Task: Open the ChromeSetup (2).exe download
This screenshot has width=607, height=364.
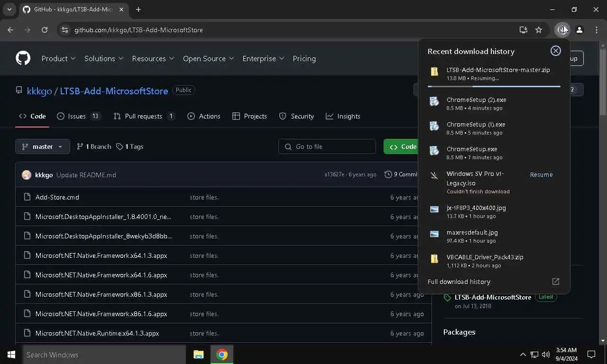Action: [x=494, y=104]
